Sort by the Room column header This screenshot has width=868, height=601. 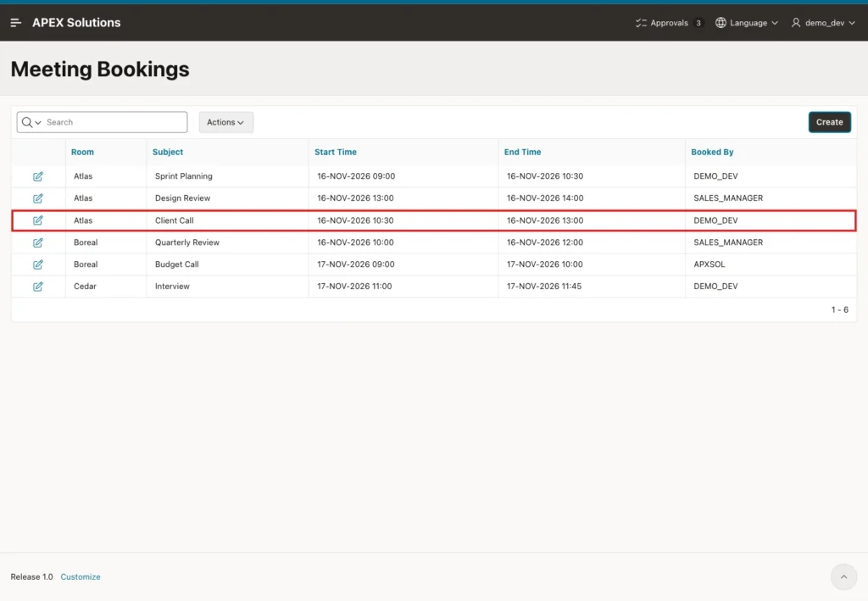[82, 153]
